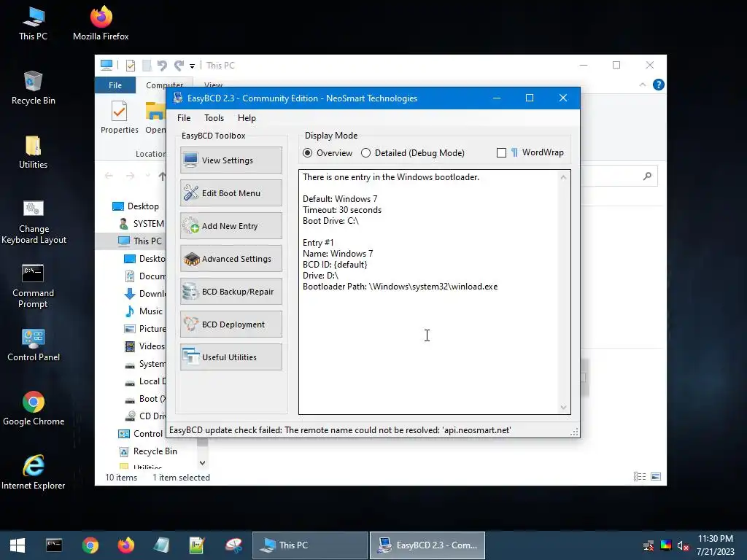Click the undo icon in Explorer title bar
Screen dimensions: 747x560
click(162, 65)
